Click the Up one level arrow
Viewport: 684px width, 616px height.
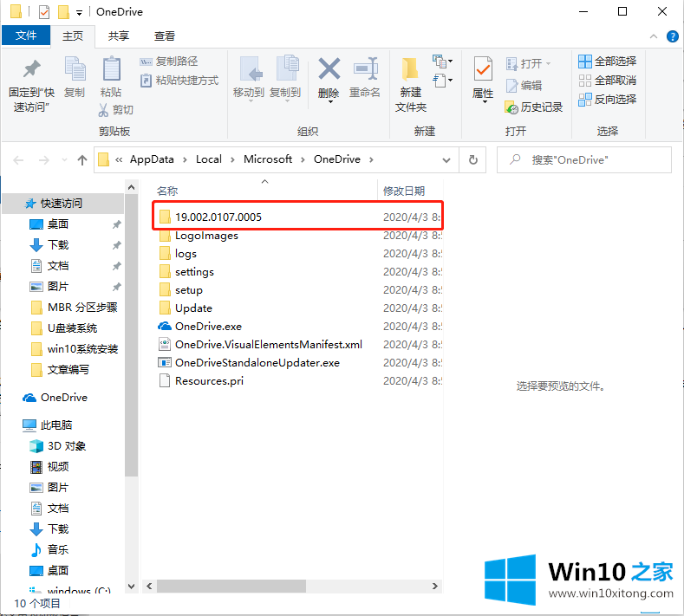(x=82, y=160)
